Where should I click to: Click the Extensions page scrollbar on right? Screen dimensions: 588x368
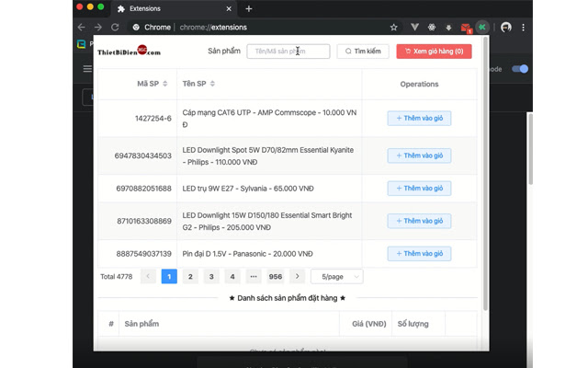tap(530, 149)
